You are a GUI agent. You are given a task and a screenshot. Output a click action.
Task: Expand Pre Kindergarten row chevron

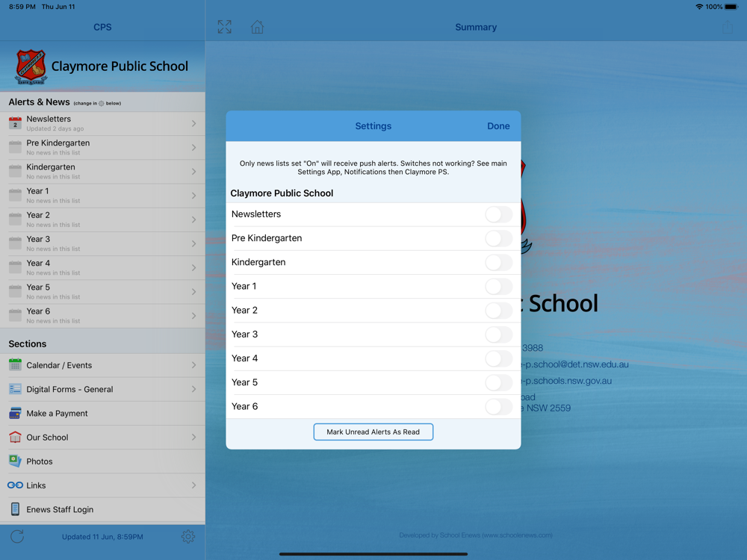coord(194,147)
